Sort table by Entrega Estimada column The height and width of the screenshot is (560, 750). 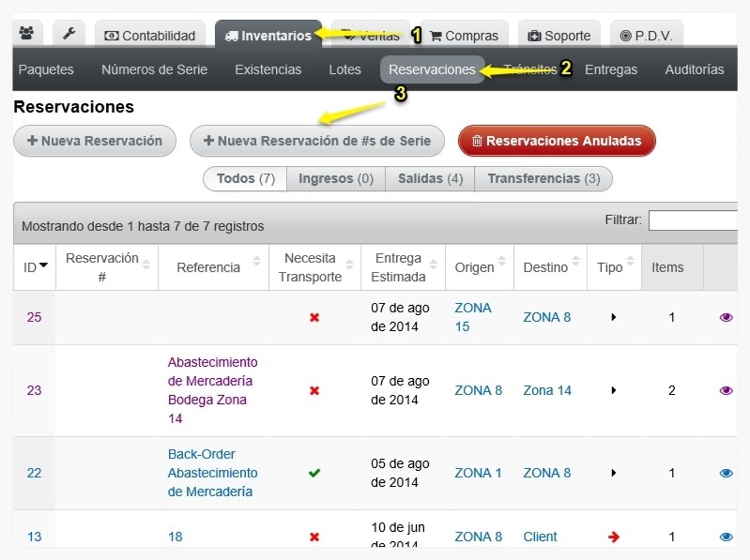coord(403,267)
